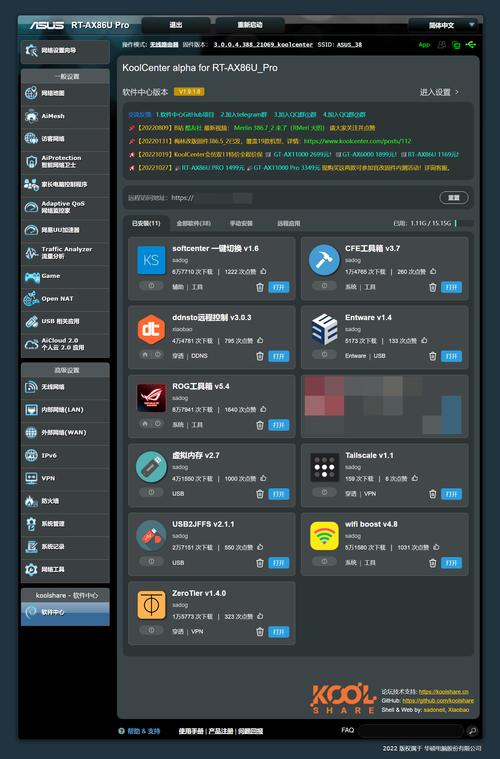Click the App link in header

424,45
